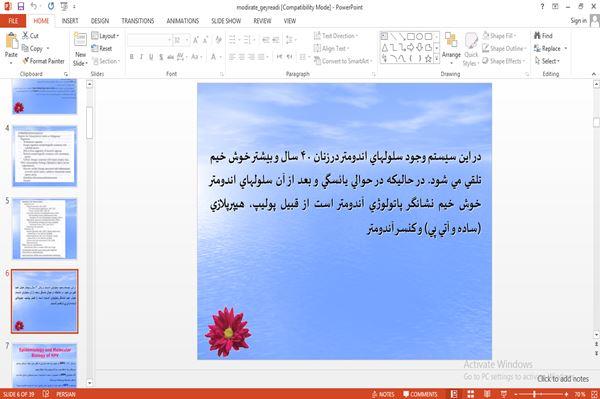The image size is (600, 399).
Task: Select slide 4 thumbnail
Action: point(45,156)
